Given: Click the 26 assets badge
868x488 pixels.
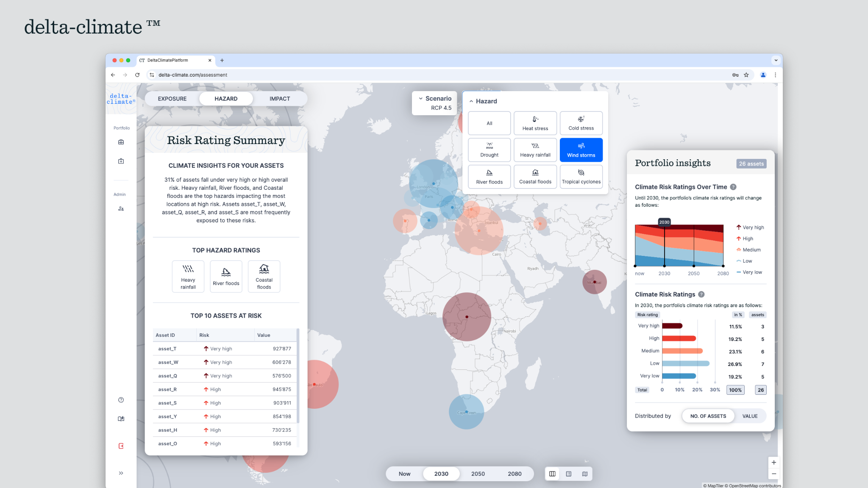Looking at the screenshot, I should point(751,164).
